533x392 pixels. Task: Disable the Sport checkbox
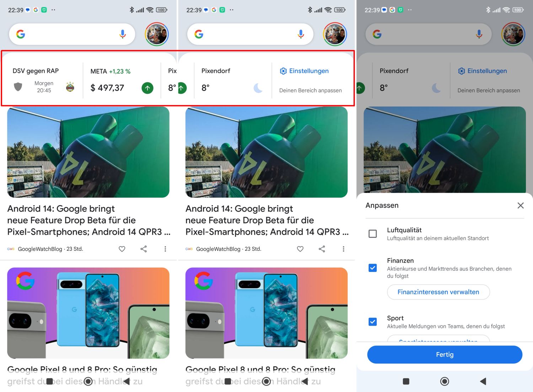click(x=373, y=322)
